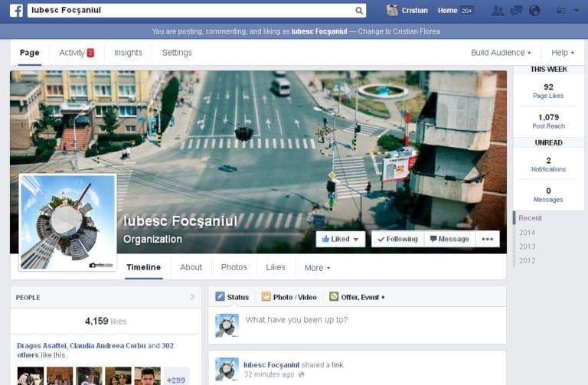
Task: Click the Cristian profile name link
Action: [415, 11]
